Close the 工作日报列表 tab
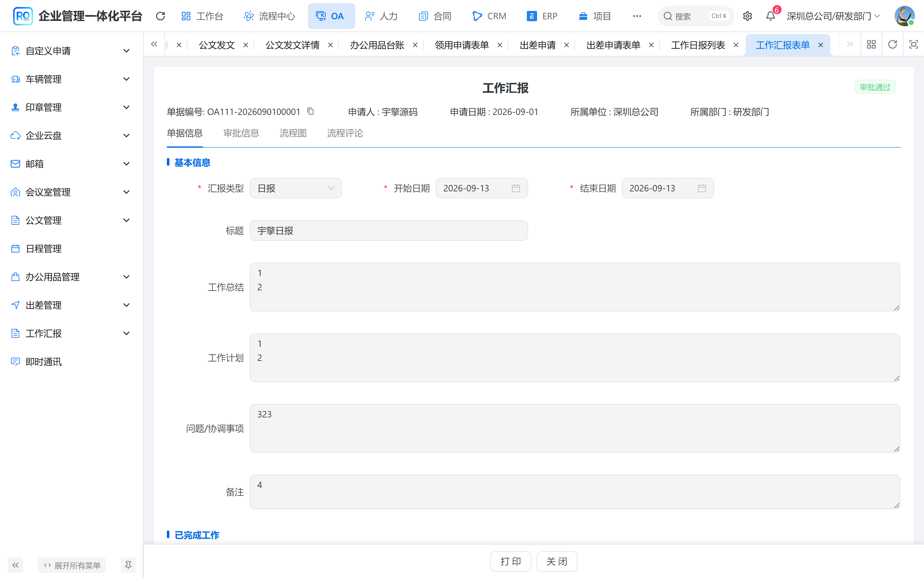The height and width of the screenshot is (578, 924). point(736,45)
